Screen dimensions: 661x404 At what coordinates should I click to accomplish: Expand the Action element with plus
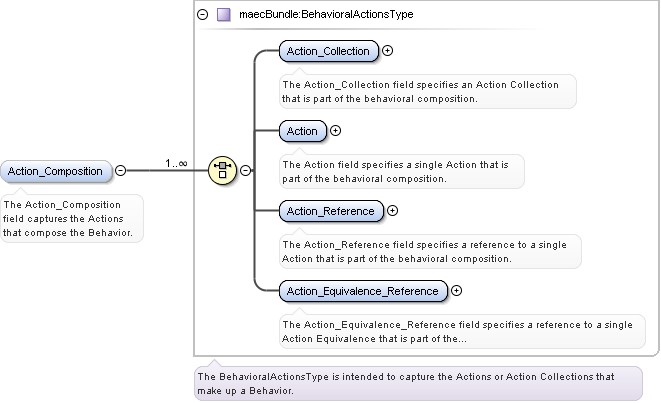(x=335, y=130)
